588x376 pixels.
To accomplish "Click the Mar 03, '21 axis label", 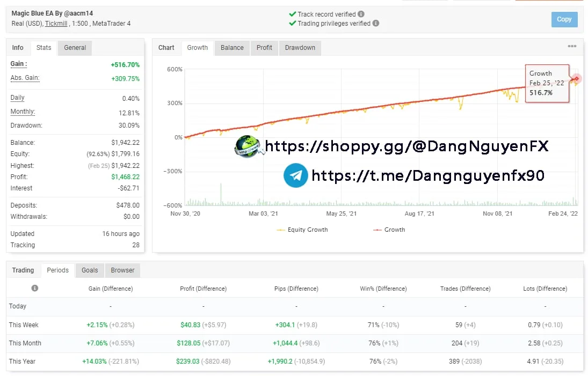I will 263,213.
